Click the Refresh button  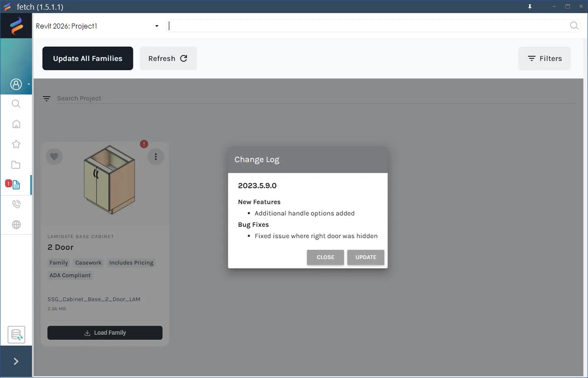coord(168,58)
